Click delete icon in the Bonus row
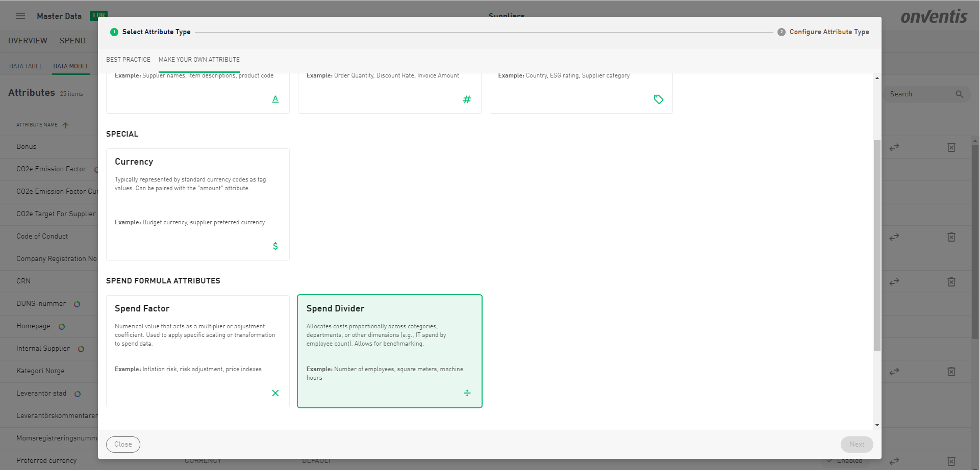 pyautogui.click(x=951, y=147)
